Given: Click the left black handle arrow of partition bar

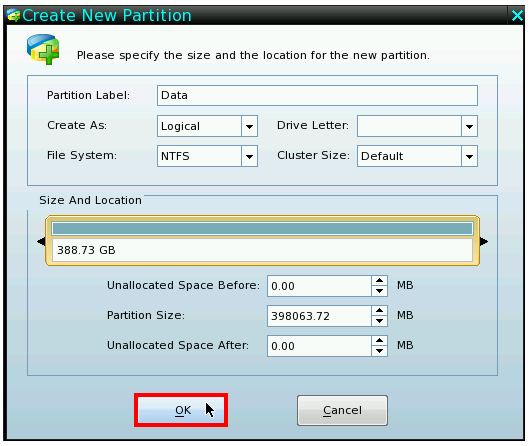Looking at the screenshot, I should pyautogui.click(x=41, y=241).
